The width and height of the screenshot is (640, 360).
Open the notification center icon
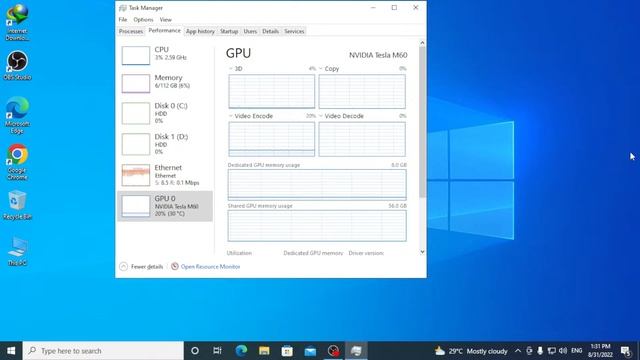(x=625, y=351)
